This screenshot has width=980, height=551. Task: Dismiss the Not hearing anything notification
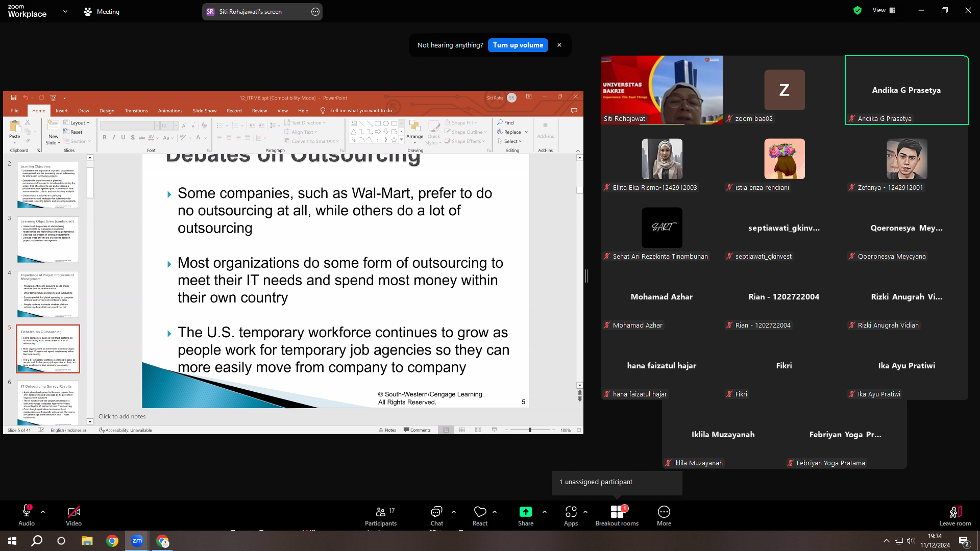click(x=559, y=45)
